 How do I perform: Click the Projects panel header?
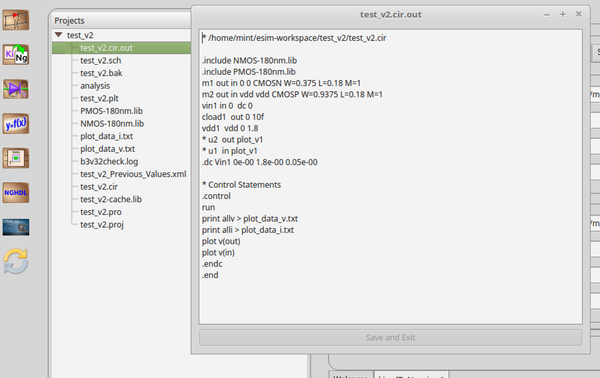(69, 21)
